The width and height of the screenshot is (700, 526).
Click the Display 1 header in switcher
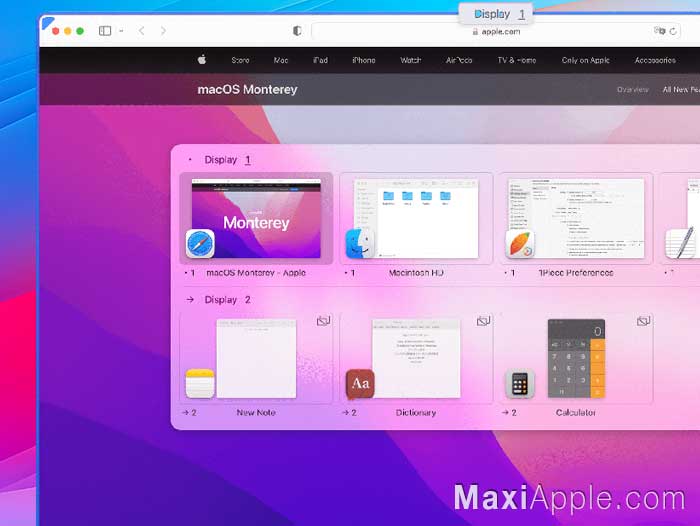click(227, 160)
